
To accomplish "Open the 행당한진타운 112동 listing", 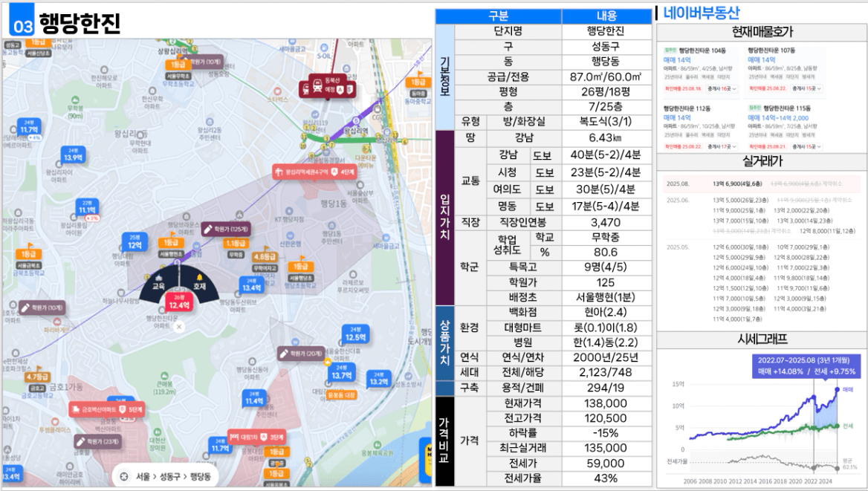I will [687, 108].
